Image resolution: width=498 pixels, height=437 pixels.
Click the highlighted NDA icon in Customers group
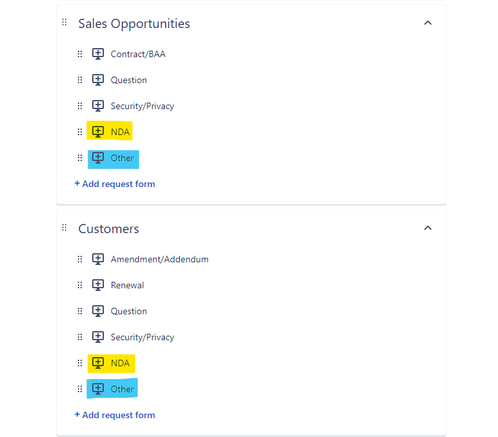(98, 363)
